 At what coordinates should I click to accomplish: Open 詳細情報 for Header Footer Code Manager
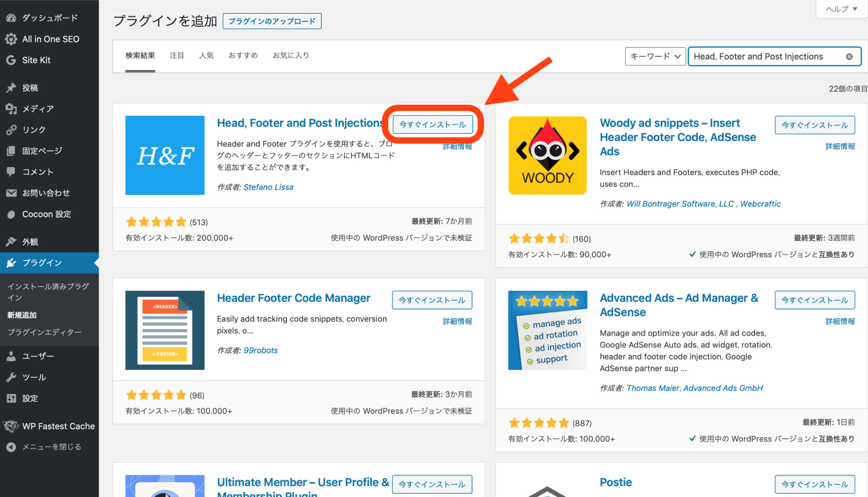click(x=457, y=321)
